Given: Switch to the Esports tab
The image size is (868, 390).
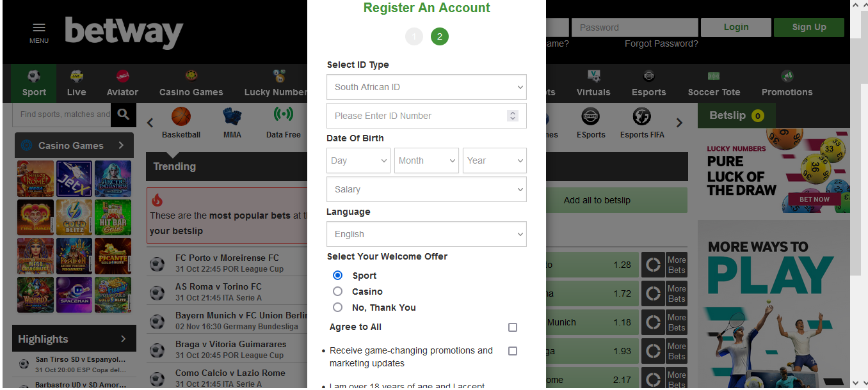Looking at the screenshot, I should (x=648, y=82).
